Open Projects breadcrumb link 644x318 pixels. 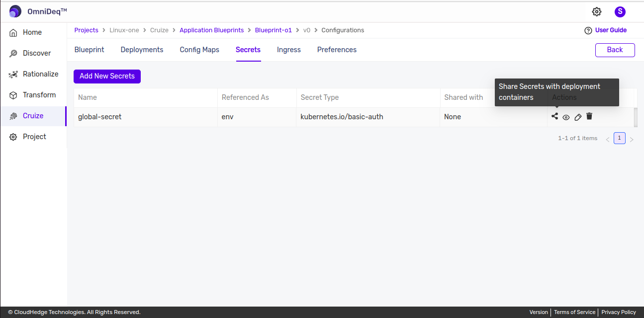(87, 30)
